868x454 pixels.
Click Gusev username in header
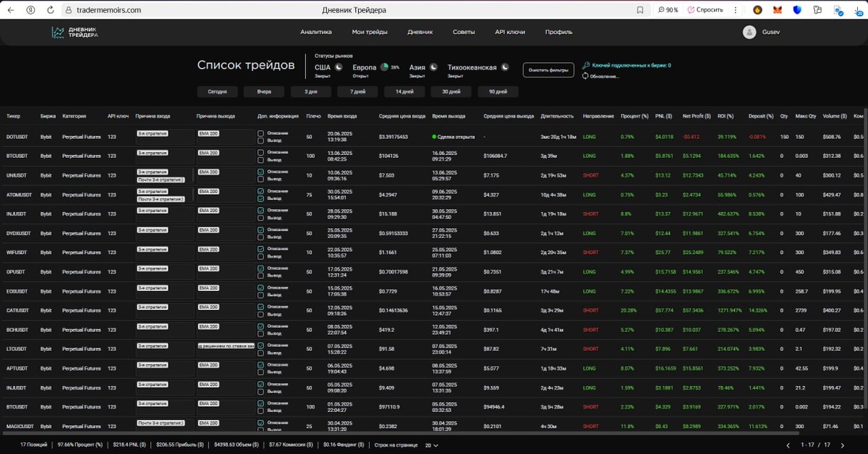(x=771, y=32)
